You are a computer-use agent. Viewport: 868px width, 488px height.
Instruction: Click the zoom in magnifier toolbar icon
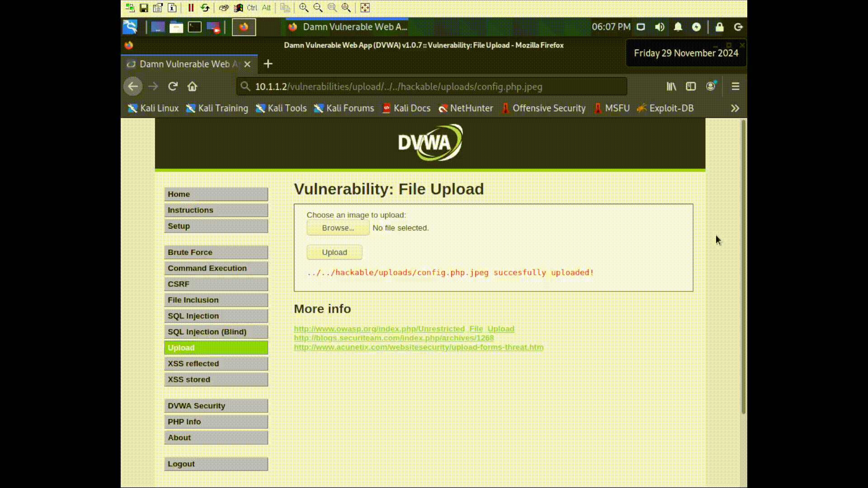tap(304, 8)
